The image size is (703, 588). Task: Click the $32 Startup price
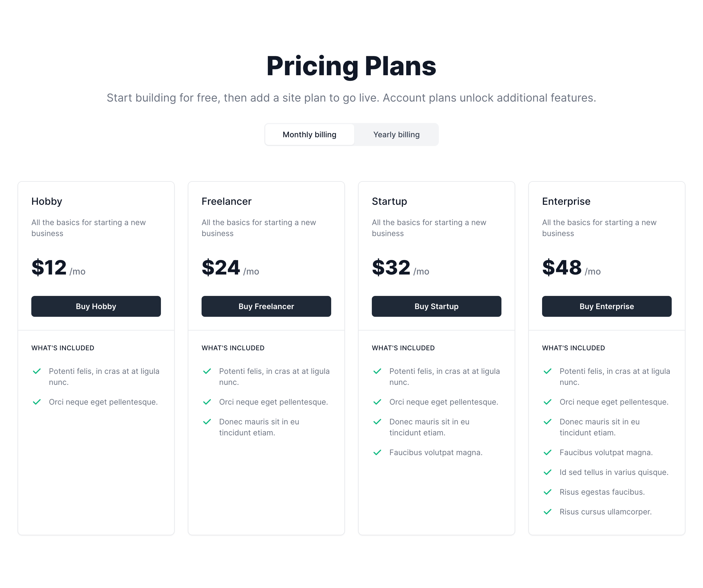pyautogui.click(x=391, y=267)
